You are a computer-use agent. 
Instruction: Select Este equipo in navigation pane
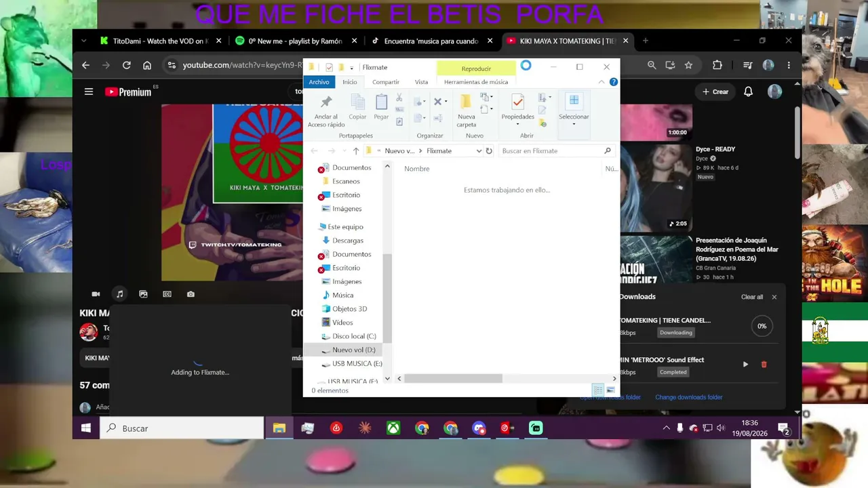click(x=345, y=227)
